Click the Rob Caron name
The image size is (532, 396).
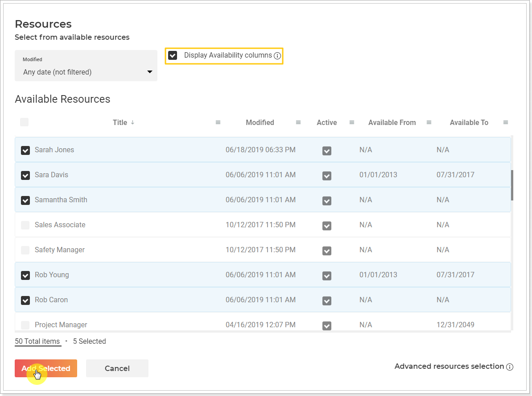[x=51, y=300]
